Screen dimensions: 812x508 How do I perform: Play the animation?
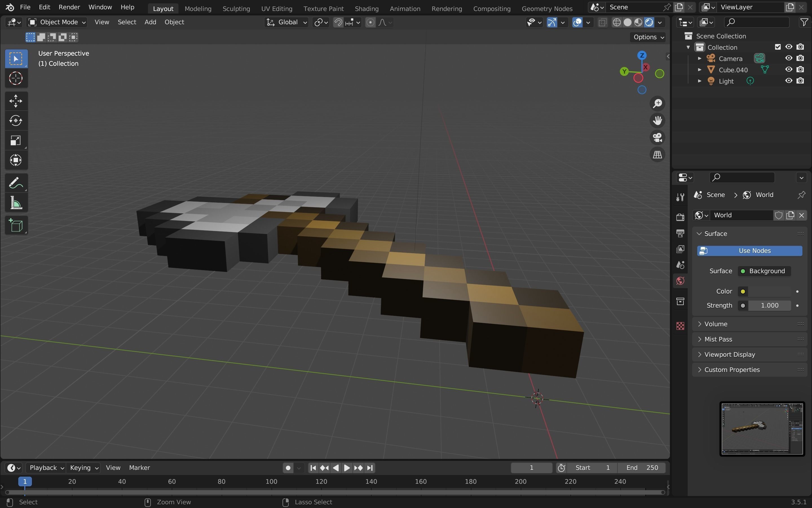tap(347, 468)
